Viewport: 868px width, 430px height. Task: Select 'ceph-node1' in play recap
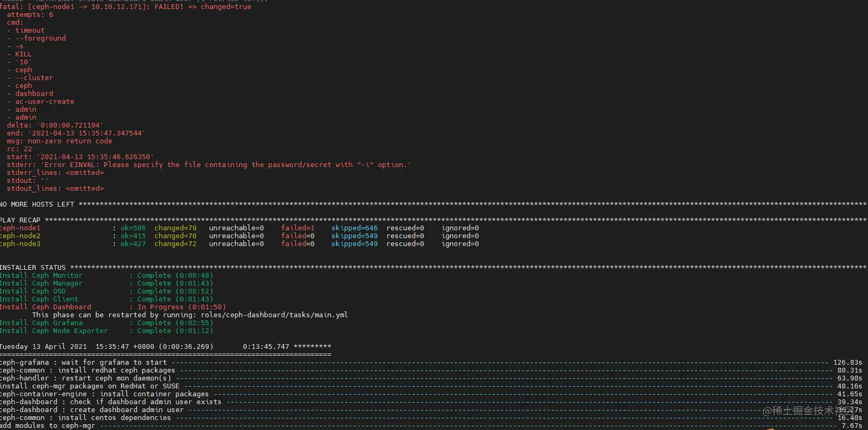click(20, 228)
